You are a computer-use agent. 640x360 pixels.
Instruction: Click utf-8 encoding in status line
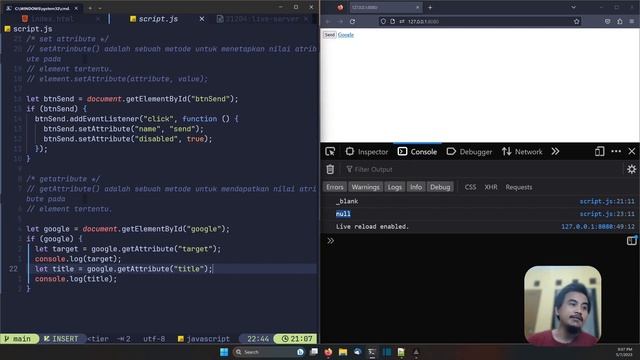(154, 339)
